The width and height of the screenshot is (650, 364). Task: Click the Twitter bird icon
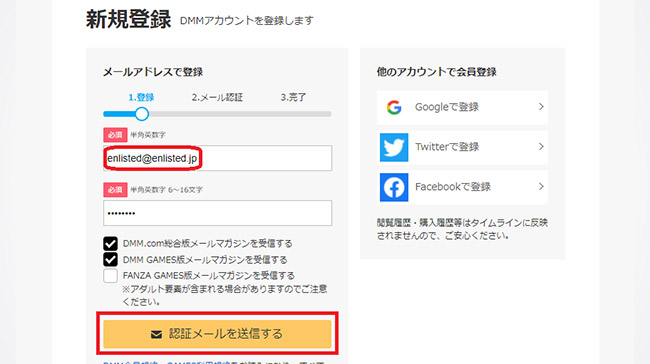(x=394, y=147)
